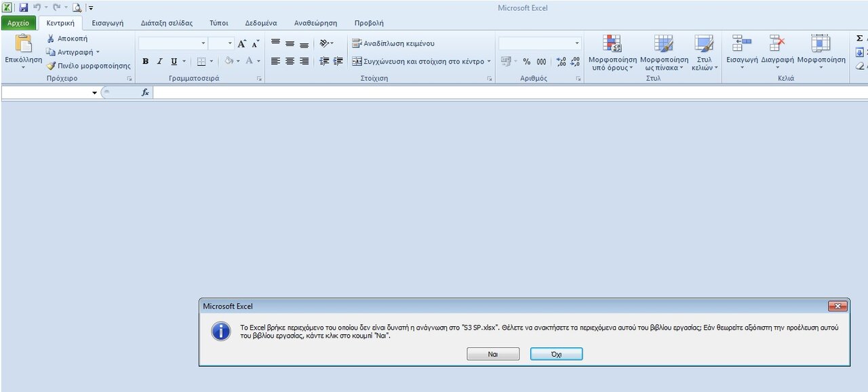Viewport: 868px width, 392px height.
Task: Click the Undo arrow icon
Action: (x=37, y=8)
